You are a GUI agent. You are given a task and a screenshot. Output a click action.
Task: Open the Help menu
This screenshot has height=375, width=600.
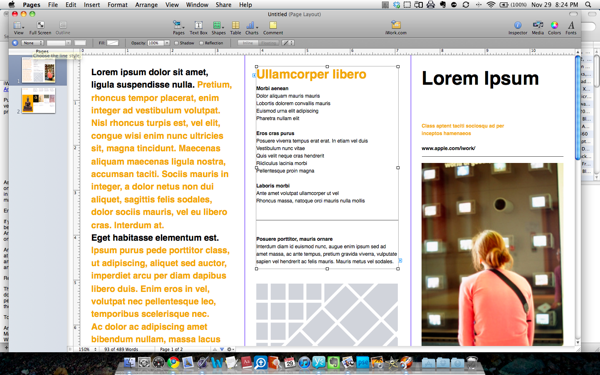coord(245,5)
